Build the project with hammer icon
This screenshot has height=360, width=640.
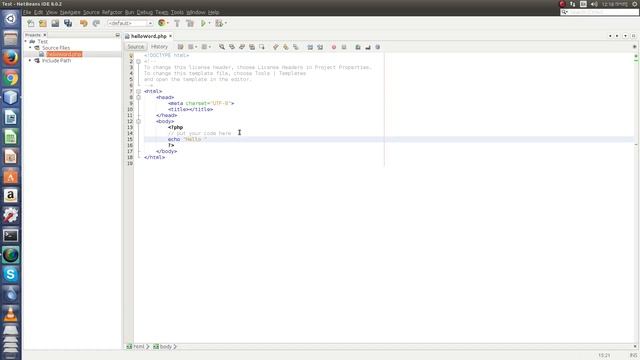pyautogui.click(x=177, y=23)
